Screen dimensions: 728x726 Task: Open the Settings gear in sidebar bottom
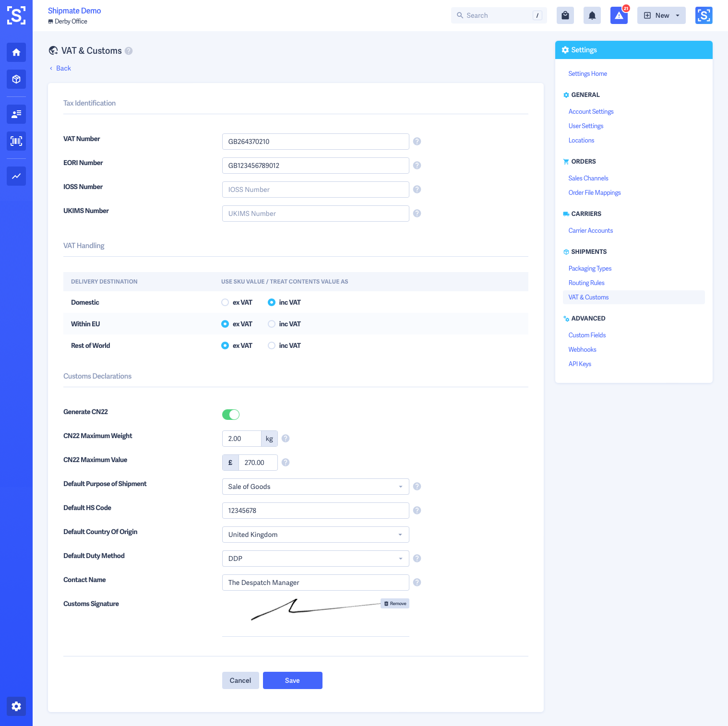click(16, 706)
